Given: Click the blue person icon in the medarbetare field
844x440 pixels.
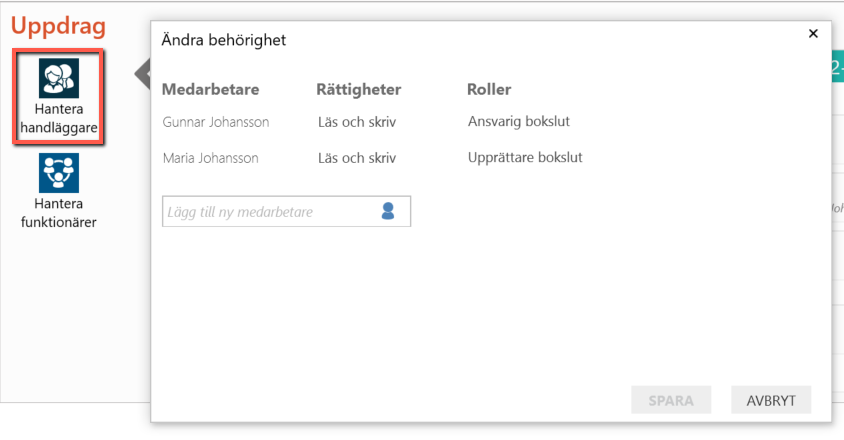Looking at the screenshot, I should point(388,211).
